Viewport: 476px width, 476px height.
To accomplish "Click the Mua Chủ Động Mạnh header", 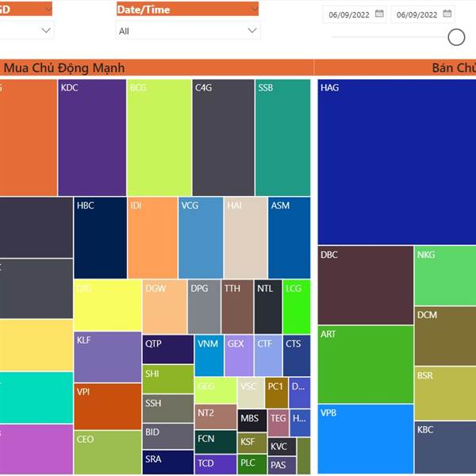I will click(64, 67).
